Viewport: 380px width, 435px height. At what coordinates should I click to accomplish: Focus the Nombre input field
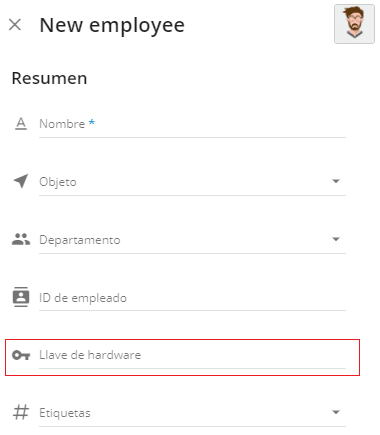point(192,125)
